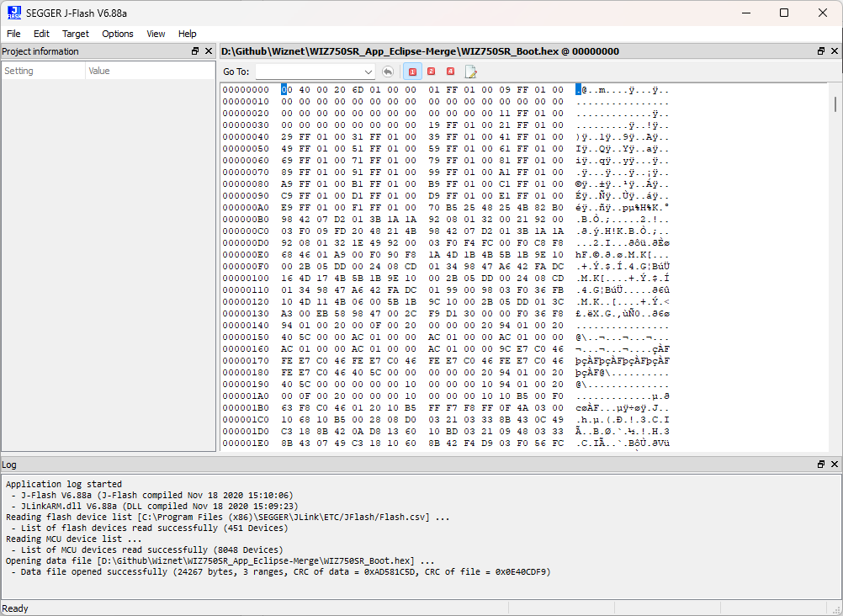The height and width of the screenshot is (616, 843).
Task: Click the 'Log' panel title
Action: tap(9, 465)
